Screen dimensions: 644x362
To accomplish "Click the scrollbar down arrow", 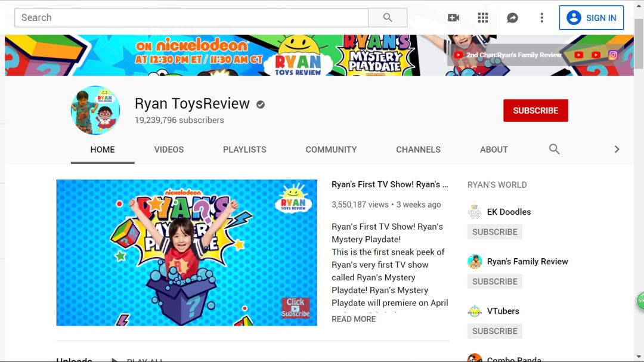I will tap(639, 357).
